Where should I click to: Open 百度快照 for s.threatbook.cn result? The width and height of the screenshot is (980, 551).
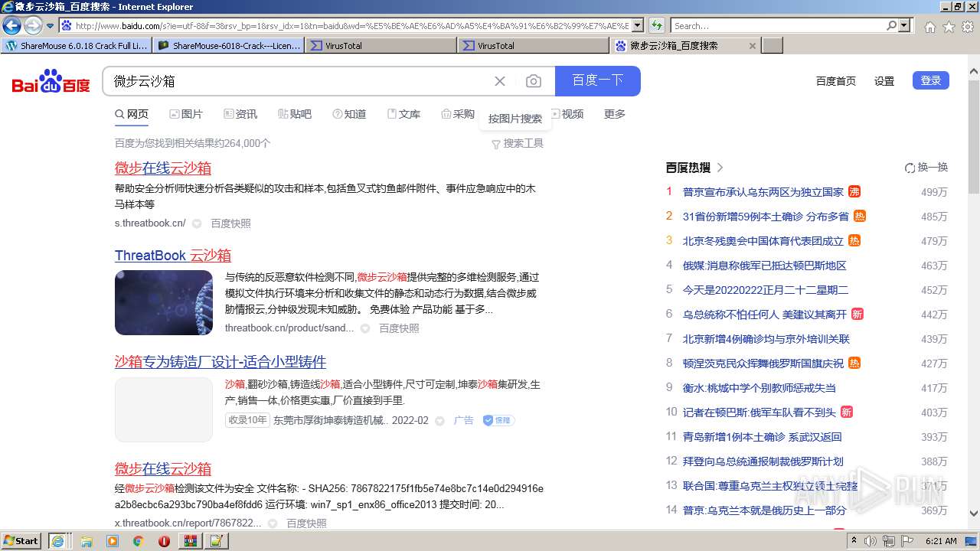tap(231, 223)
